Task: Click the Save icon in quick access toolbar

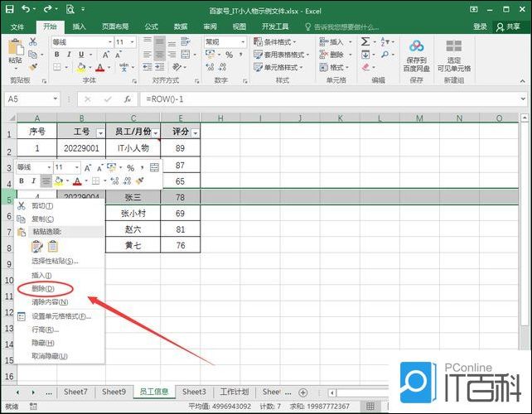Action: (x=9, y=10)
